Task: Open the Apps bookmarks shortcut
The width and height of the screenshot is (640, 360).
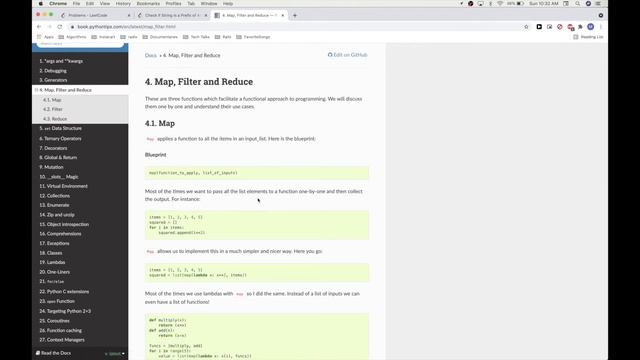Action: coord(45,37)
